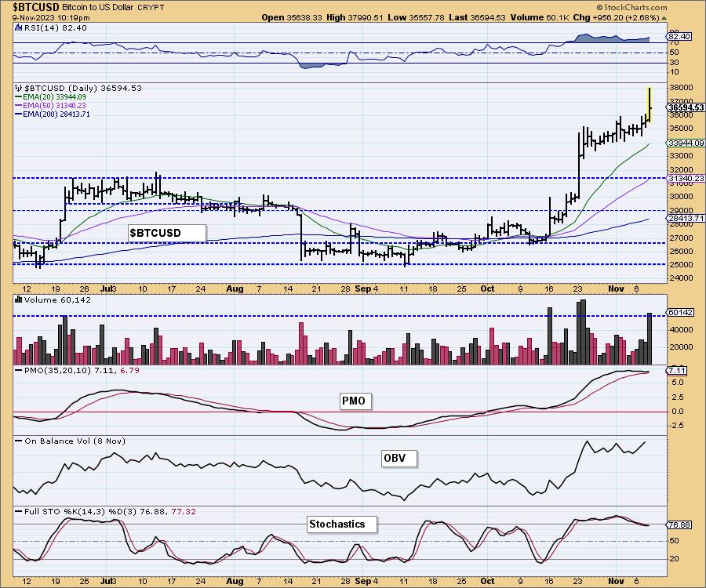Click the date stamp 9-Nov-2023 10:19pm
This screenshot has height=588, width=706.
[51, 17]
